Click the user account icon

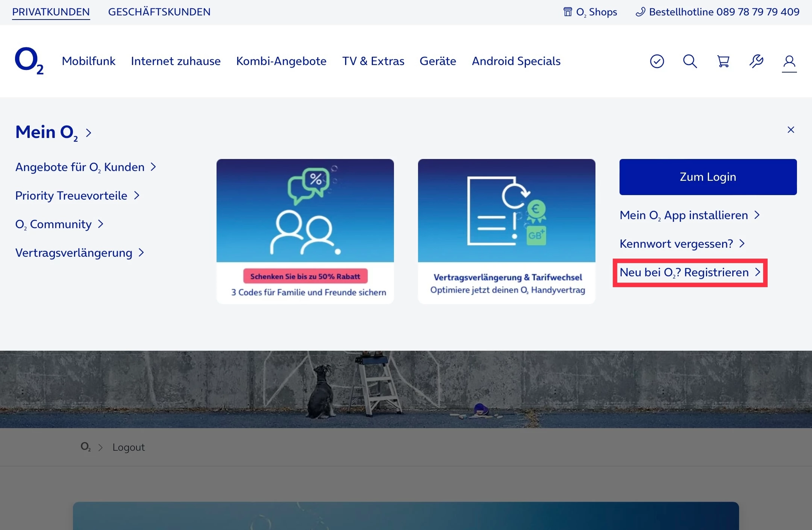(x=789, y=61)
